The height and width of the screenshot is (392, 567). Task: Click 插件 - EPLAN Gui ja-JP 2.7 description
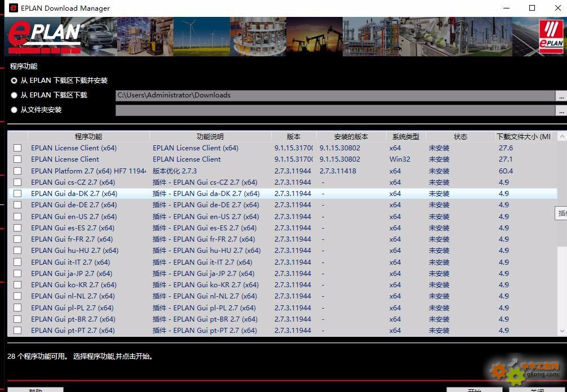(x=203, y=274)
